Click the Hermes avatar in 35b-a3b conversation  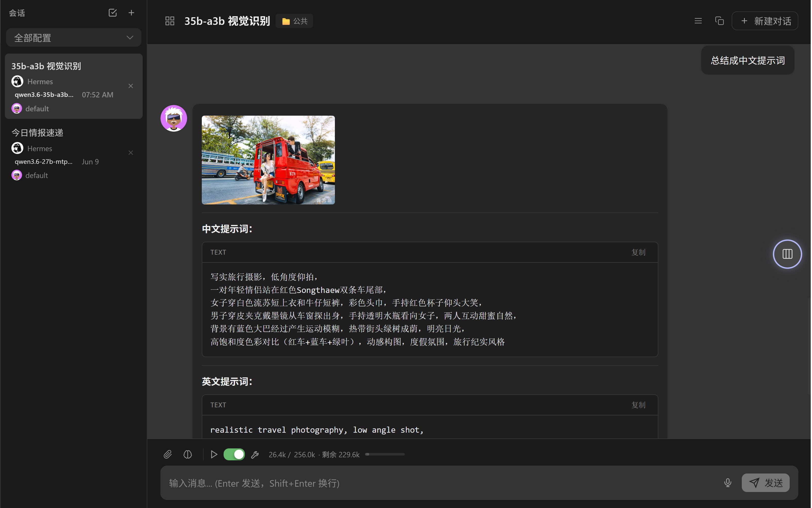point(17,81)
